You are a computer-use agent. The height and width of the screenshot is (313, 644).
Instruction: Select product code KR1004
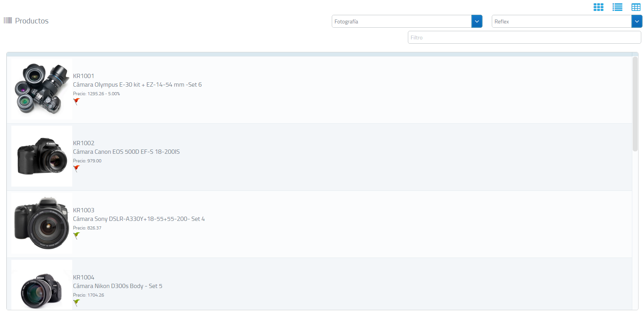tap(84, 277)
